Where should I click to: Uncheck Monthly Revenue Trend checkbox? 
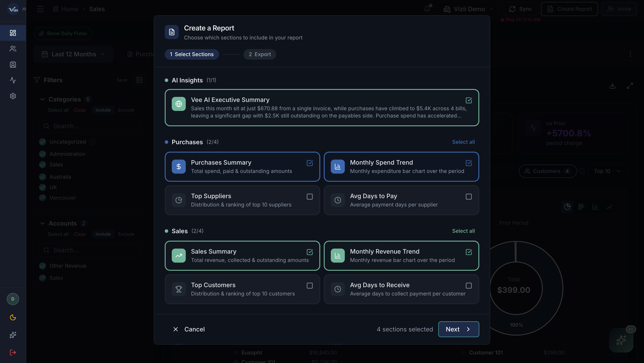tap(469, 252)
